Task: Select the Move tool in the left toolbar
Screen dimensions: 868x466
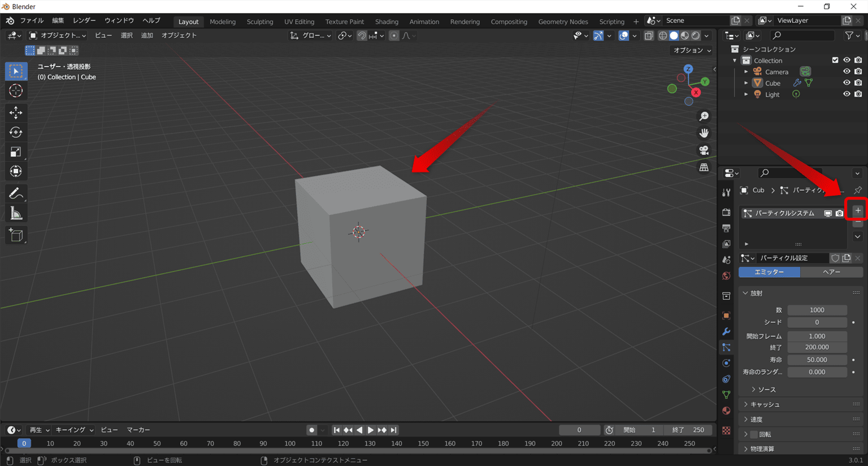Action: [16, 113]
